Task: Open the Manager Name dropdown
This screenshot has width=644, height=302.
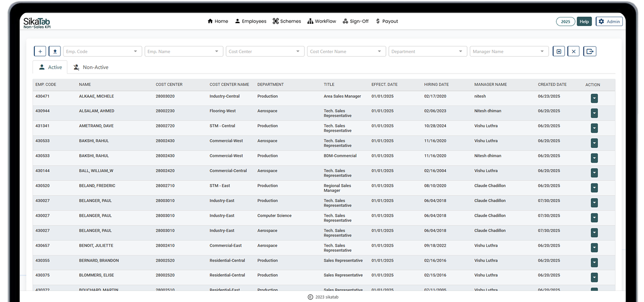Action: tap(542, 51)
